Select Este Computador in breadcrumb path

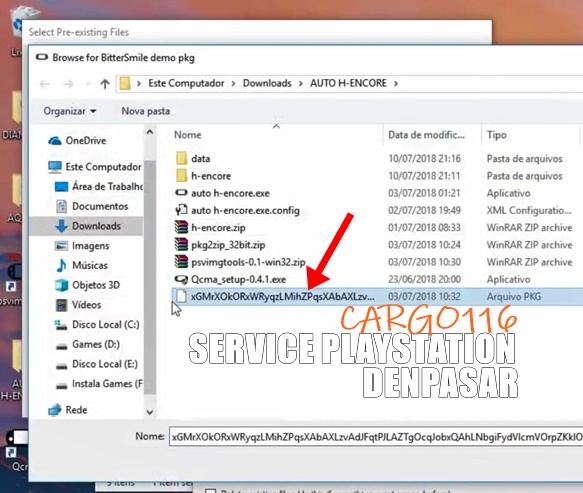point(186,83)
